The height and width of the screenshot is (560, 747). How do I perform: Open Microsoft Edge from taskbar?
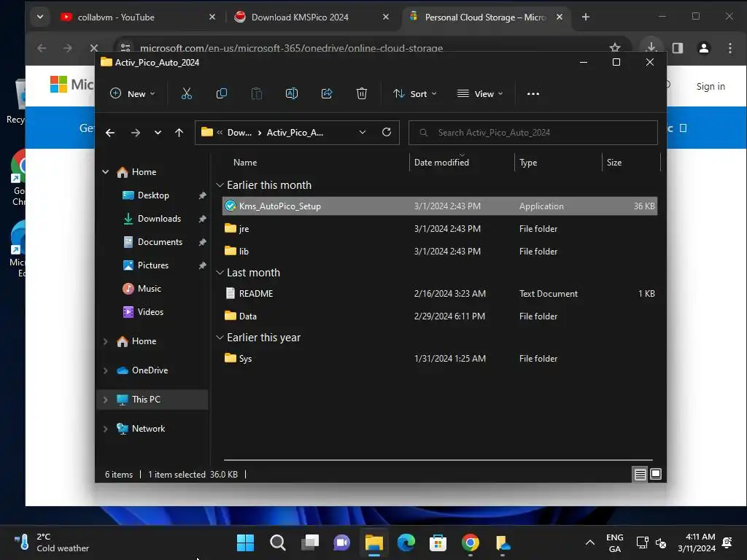click(406, 542)
